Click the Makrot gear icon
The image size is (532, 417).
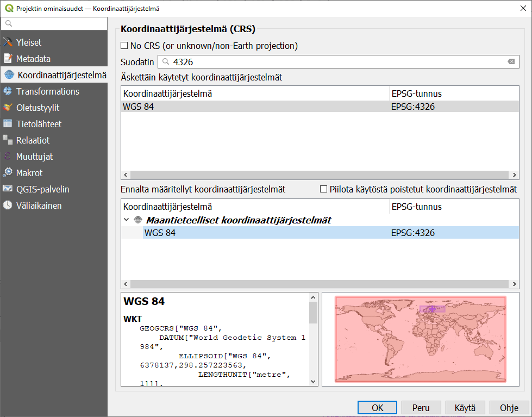pos(8,173)
